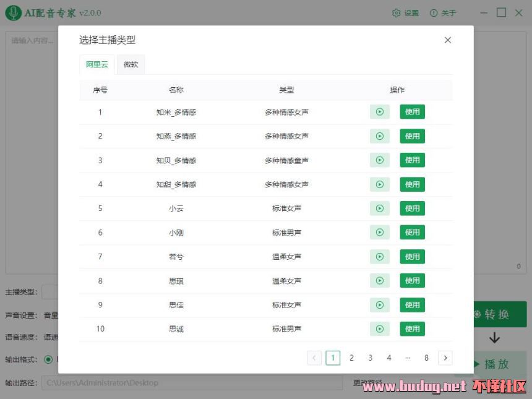Select the name cell 知米_多情感
Viewport: 532px width, 399px height.
pyautogui.click(x=176, y=113)
